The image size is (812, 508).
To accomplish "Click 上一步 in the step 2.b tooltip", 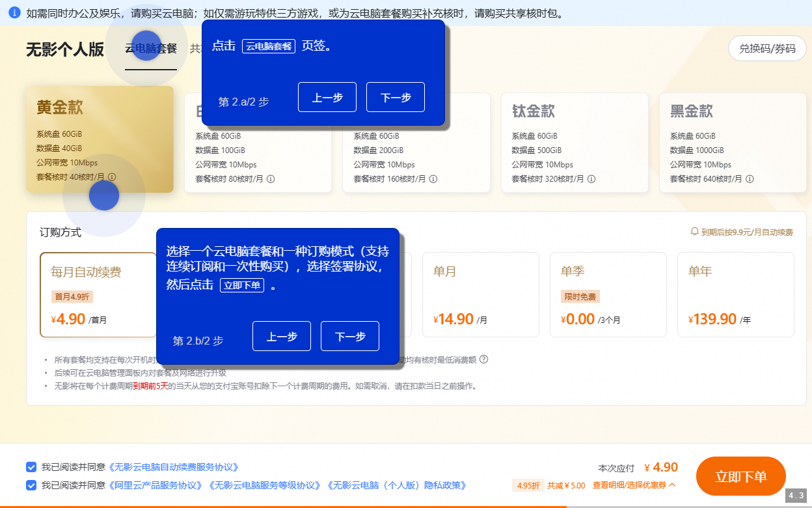I will pos(281,336).
